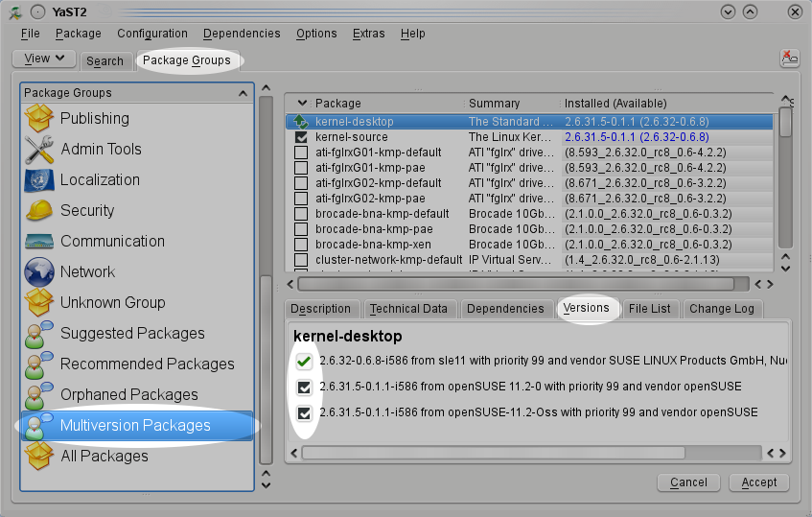Open the Configuration menu

coord(152,34)
